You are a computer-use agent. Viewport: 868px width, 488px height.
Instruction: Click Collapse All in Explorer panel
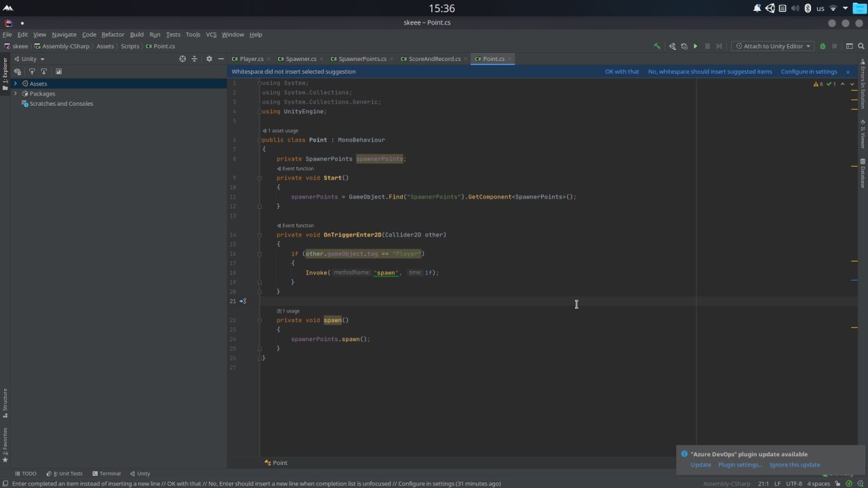(x=194, y=59)
